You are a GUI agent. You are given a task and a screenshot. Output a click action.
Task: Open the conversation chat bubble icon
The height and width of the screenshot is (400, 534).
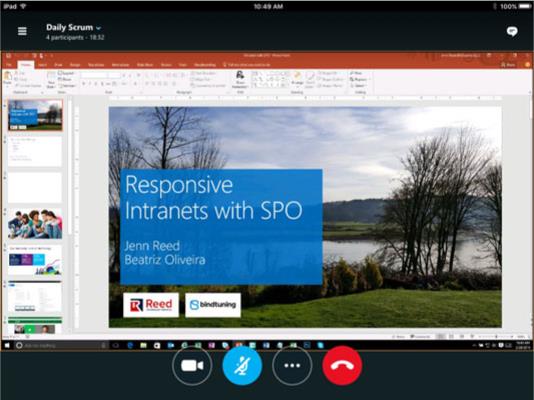click(512, 32)
